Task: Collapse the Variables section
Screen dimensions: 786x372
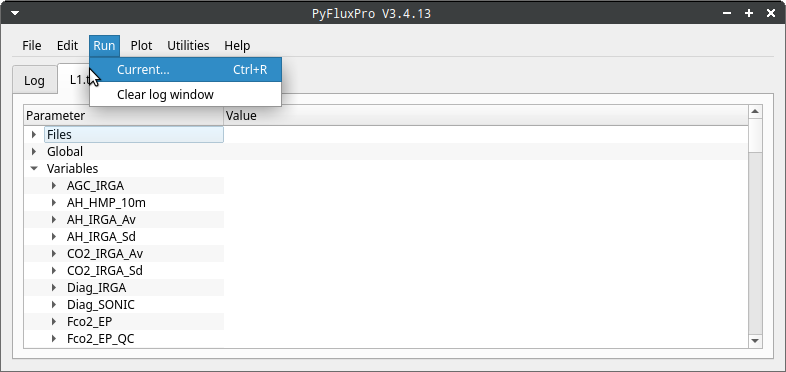Action: coord(34,168)
